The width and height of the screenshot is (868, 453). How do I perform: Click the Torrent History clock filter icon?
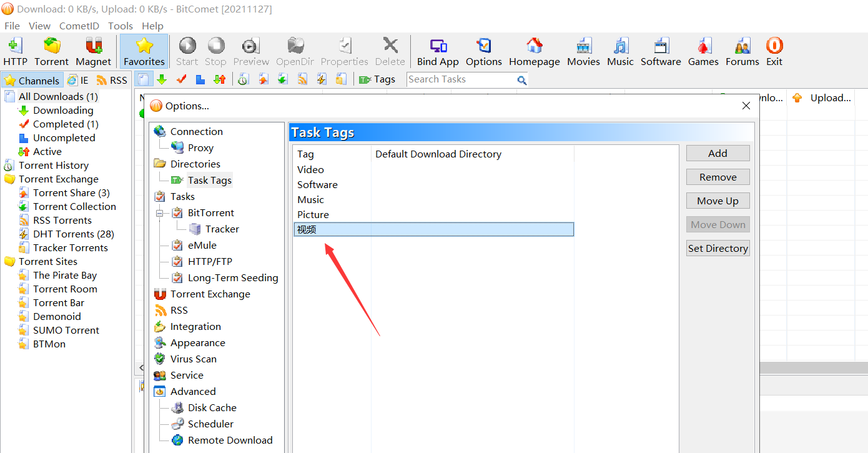[244, 79]
